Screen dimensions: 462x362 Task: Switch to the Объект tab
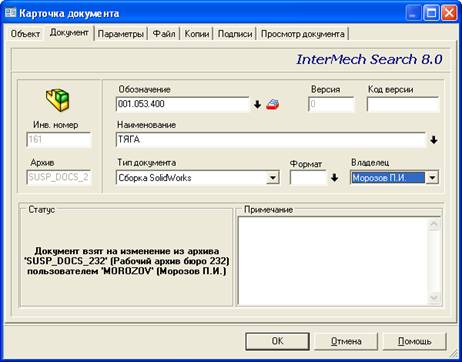click(x=25, y=34)
